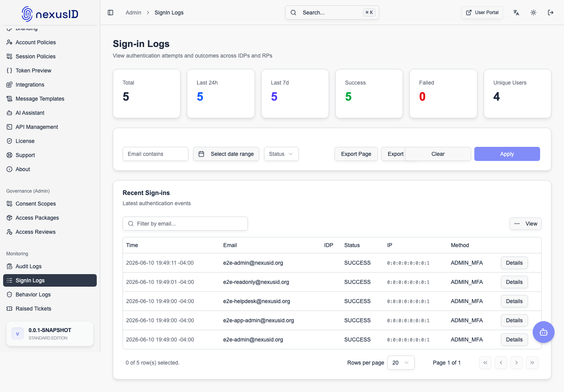This screenshot has width=564, height=392.
Task: Go to the first page arrow
Action: point(485,363)
